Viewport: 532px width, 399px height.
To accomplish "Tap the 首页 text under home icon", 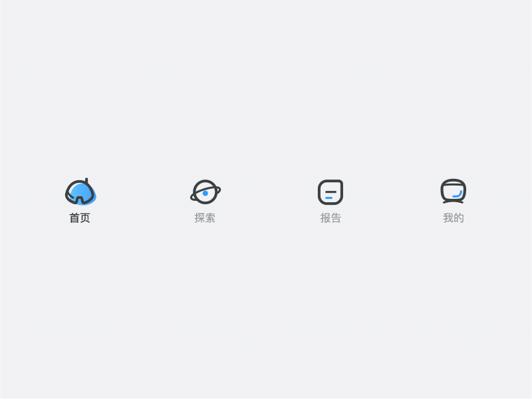I will pos(80,218).
